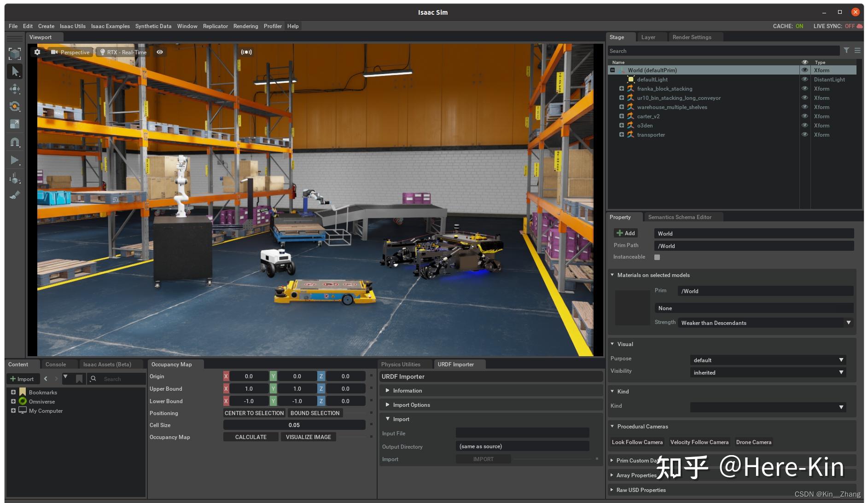Click the Look Follow Camera button

637,442
